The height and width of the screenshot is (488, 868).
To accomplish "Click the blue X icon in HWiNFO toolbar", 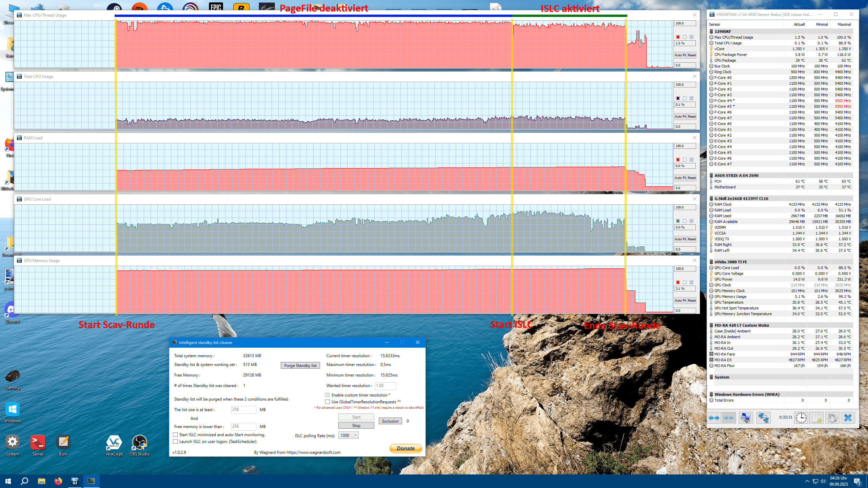I will pyautogui.click(x=848, y=418).
